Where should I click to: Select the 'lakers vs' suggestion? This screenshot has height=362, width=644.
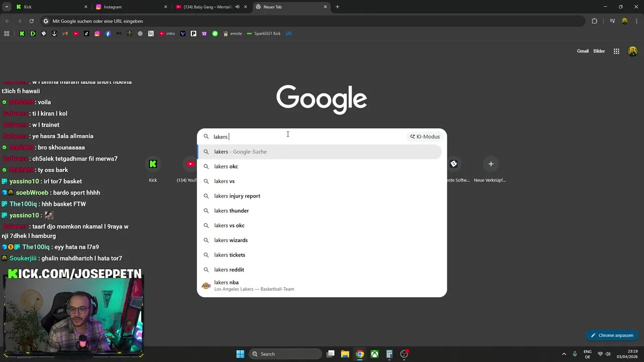319,181
